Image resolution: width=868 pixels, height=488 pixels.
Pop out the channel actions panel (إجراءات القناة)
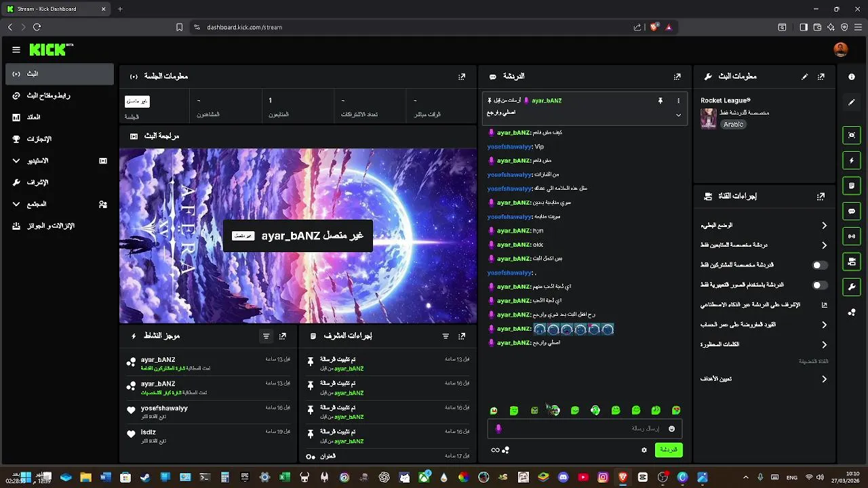(x=821, y=196)
